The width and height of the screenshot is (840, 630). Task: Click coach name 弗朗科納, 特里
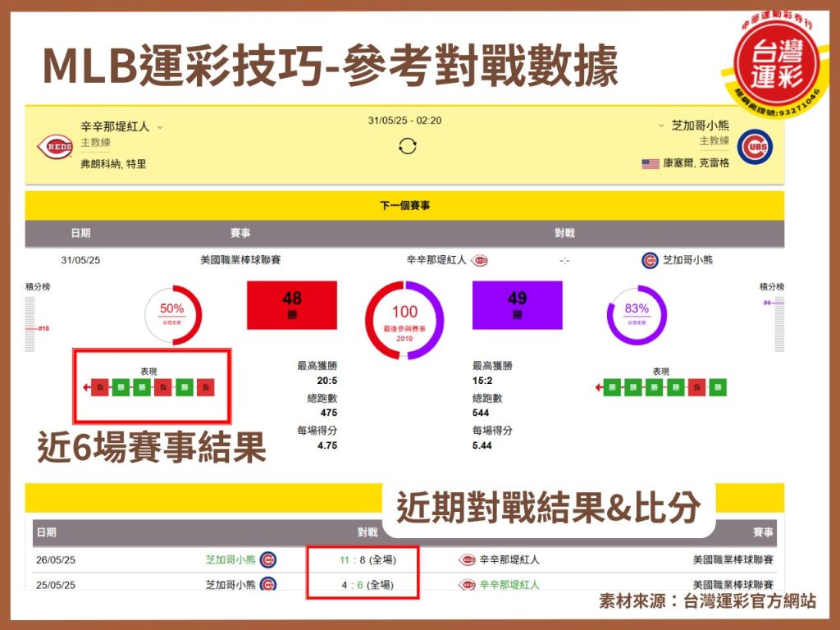coord(113,164)
